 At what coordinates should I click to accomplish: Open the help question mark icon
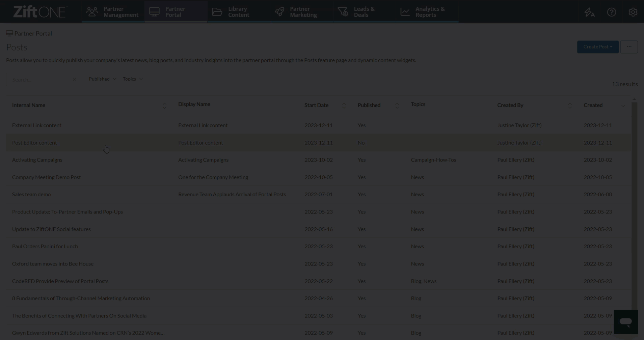pyautogui.click(x=612, y=12)
